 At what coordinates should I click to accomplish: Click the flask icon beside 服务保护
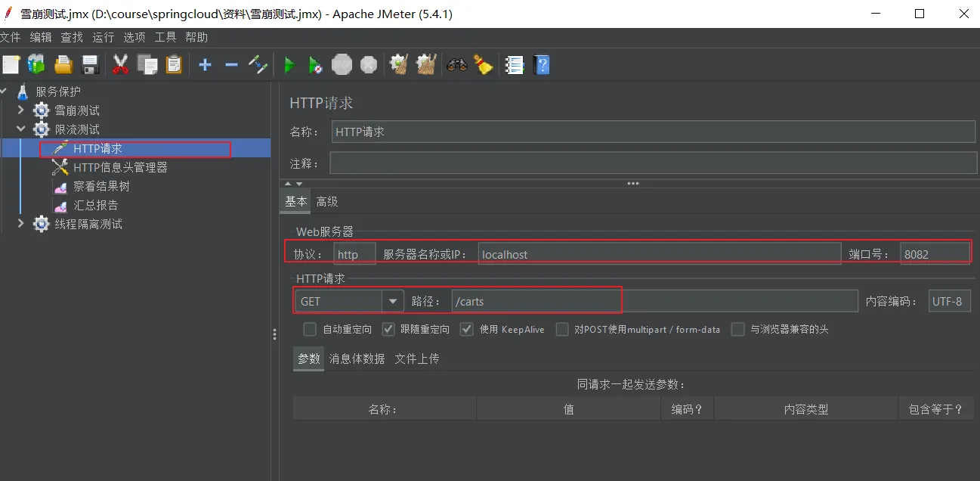[22, 92]
